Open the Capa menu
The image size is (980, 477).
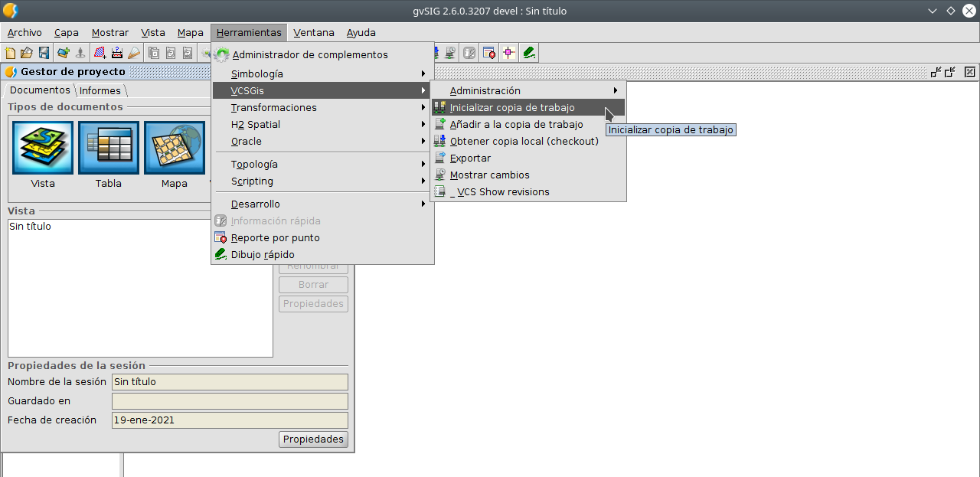(x=67, y=33)
